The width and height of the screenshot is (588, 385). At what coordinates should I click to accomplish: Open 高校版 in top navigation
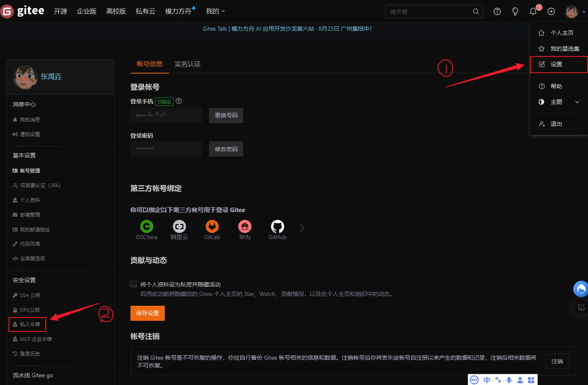[x=116, y=11]
